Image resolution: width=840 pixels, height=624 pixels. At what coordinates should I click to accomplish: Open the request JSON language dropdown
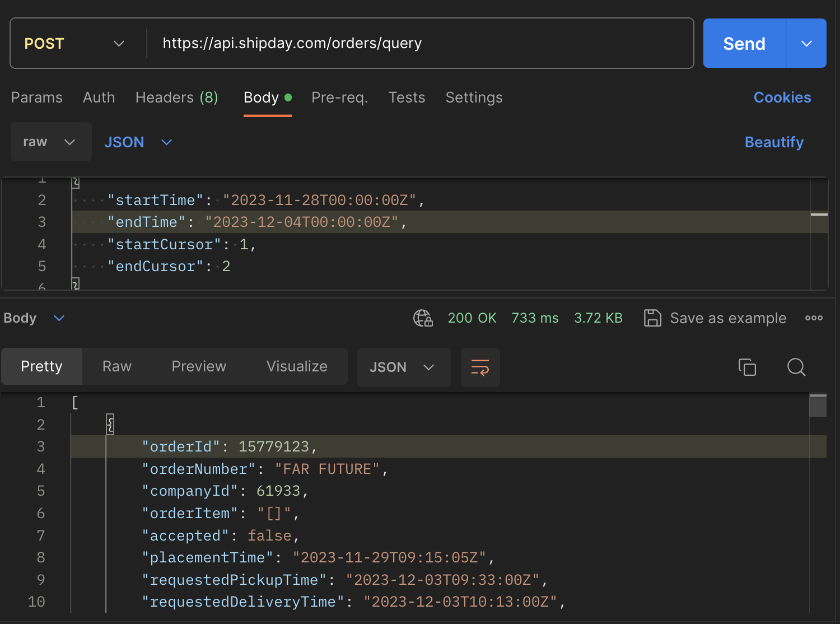click(x=138, y=142)
